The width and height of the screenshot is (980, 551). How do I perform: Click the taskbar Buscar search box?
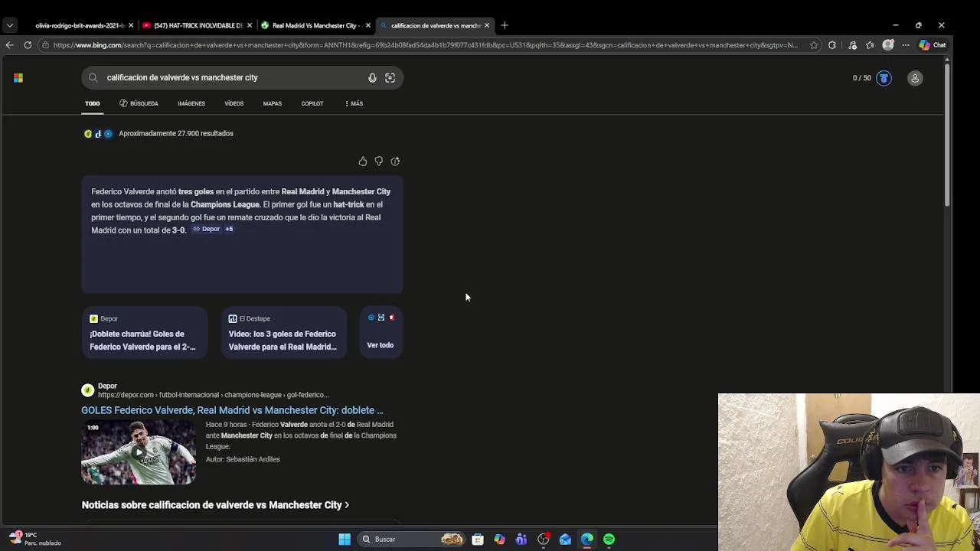point(412,540)
